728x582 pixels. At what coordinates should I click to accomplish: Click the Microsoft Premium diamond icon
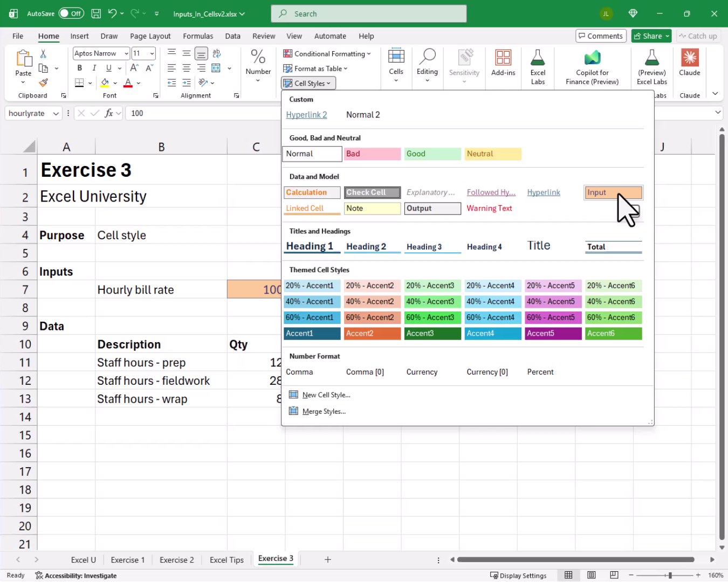[x=633, y=13]
